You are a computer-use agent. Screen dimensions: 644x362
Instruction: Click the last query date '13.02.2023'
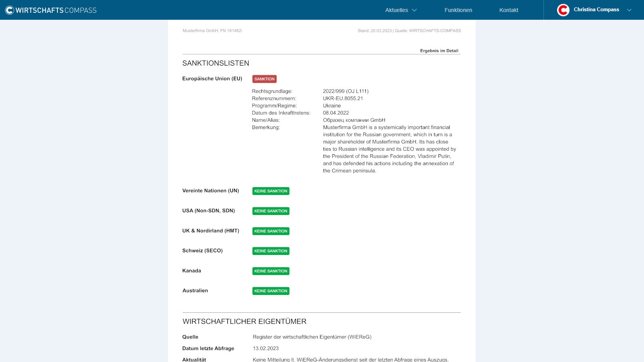266,348
